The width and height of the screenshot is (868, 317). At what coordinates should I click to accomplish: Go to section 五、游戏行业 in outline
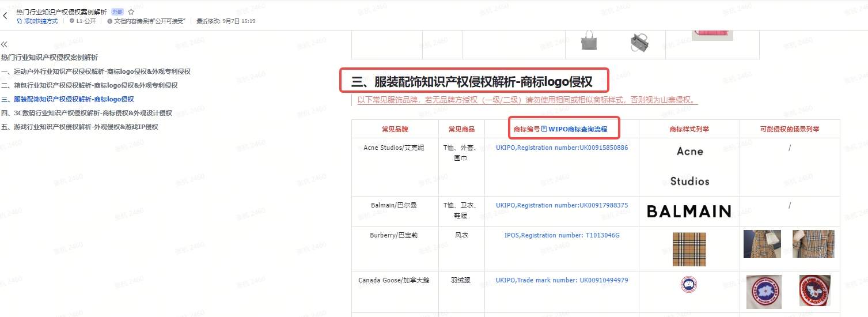tap(79, 127)
